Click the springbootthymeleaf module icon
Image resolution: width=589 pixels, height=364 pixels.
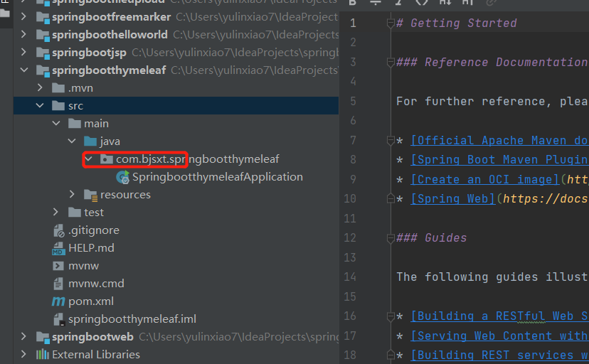pos(43,70)
